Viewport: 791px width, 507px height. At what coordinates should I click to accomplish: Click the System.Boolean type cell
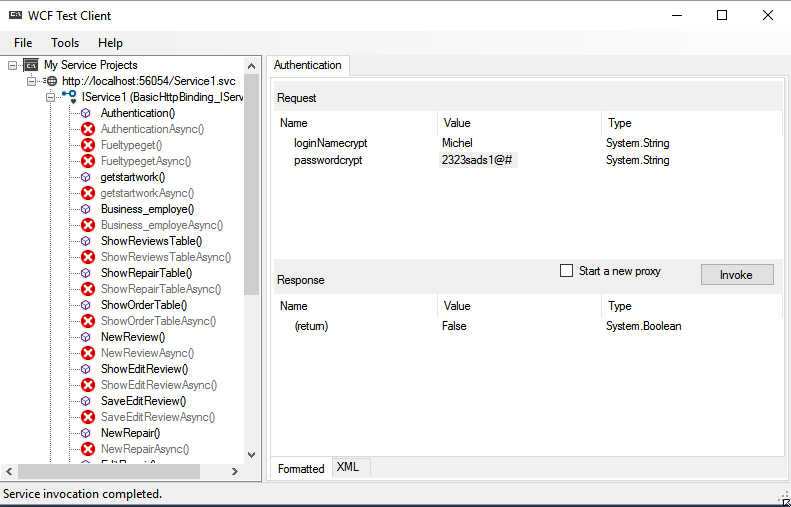[644, 326]
